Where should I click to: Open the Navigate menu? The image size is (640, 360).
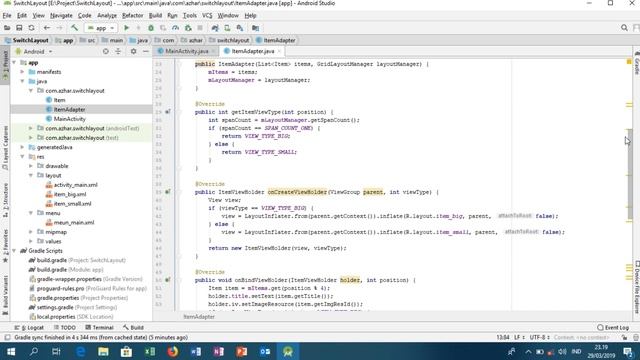pyautogui.click(x=61, y=16)
